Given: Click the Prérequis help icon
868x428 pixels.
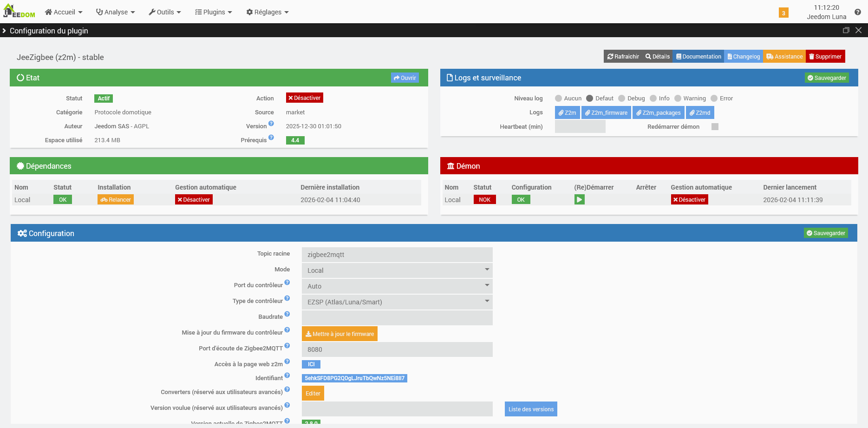Looking at the screenshot, I should point(271,138).
